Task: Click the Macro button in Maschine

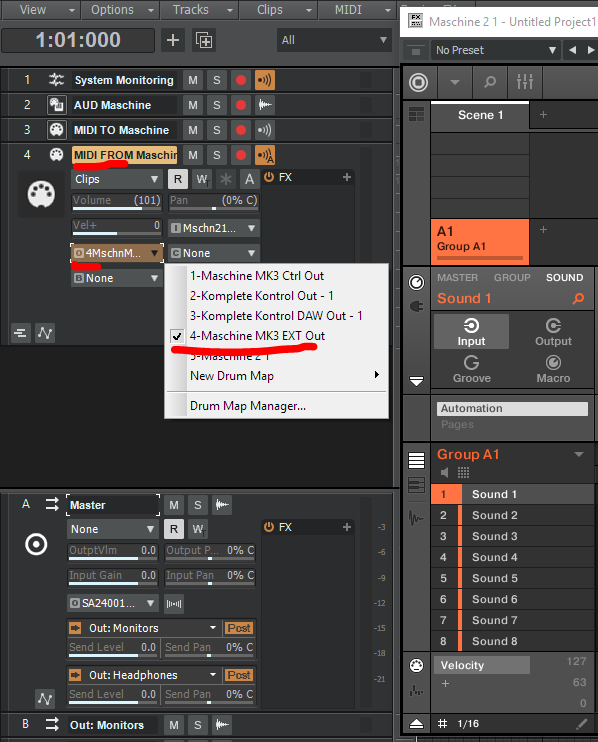Action: [553, 369]
